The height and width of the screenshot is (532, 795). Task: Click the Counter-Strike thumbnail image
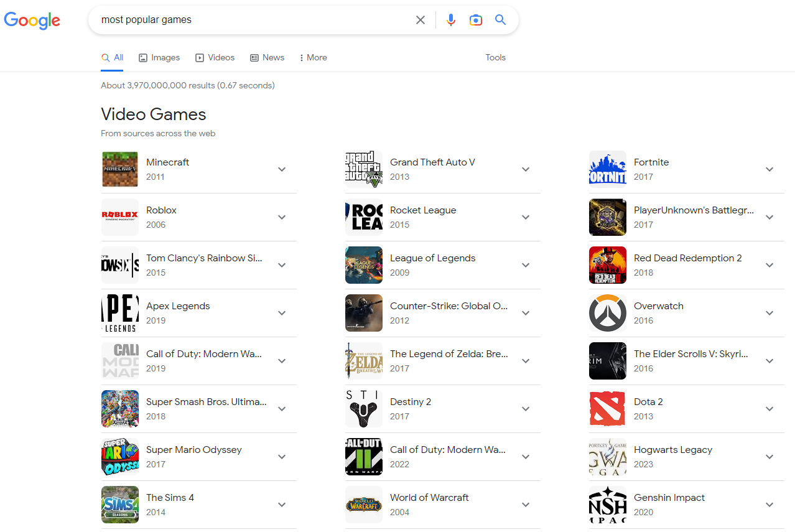coord(364,313)
